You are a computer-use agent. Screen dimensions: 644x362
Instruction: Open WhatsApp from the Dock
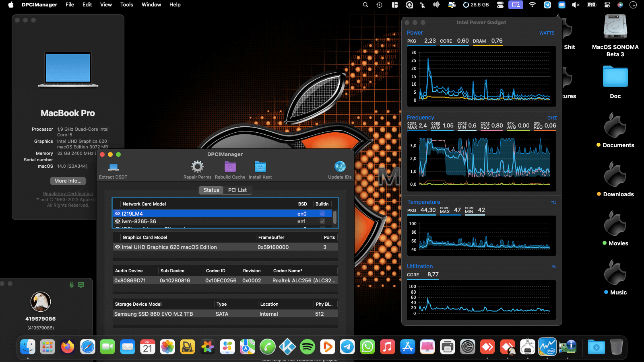coord(367,347)
